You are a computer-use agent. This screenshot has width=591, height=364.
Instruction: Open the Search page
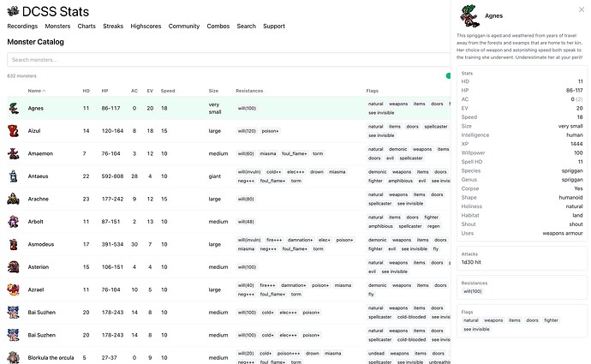(246, 26)
